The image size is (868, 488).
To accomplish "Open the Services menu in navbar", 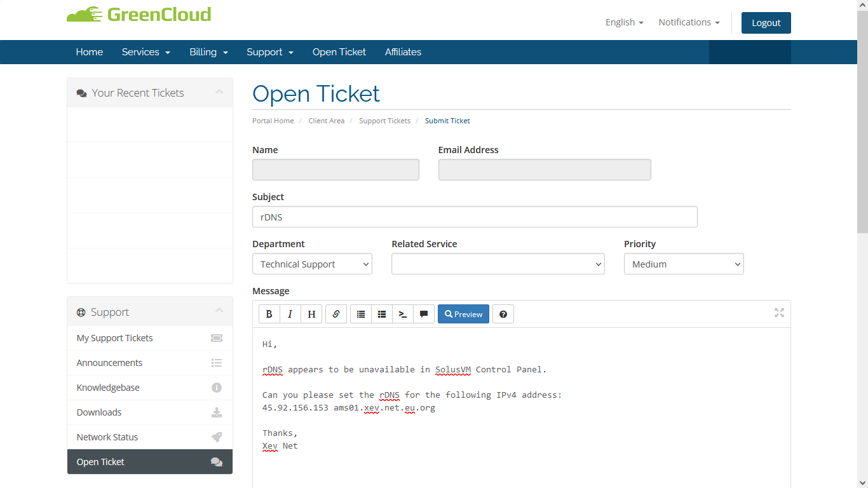I will point(146,52).
